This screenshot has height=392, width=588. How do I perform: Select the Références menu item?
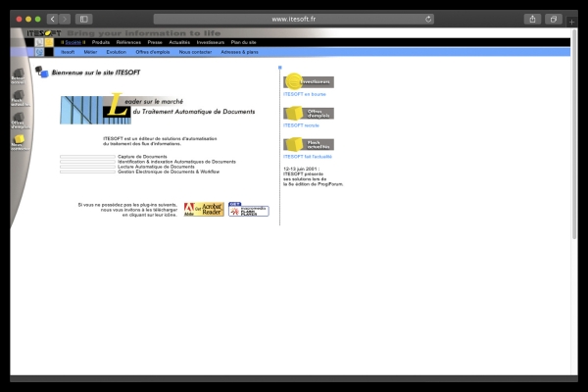[x=128, y=43]
